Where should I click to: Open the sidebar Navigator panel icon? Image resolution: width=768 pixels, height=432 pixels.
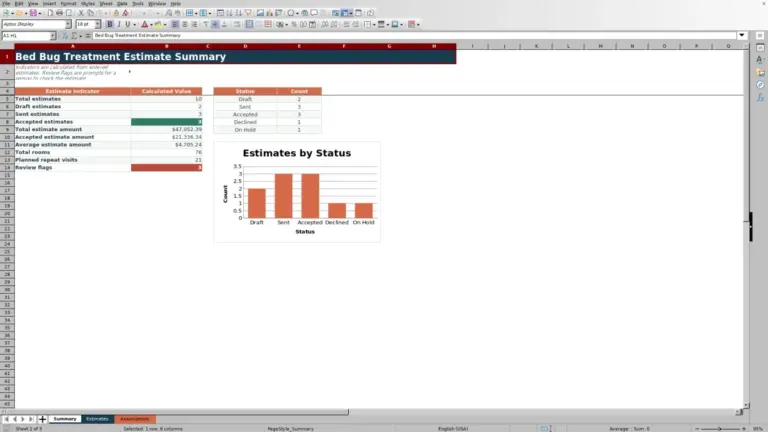click(760, 85)
